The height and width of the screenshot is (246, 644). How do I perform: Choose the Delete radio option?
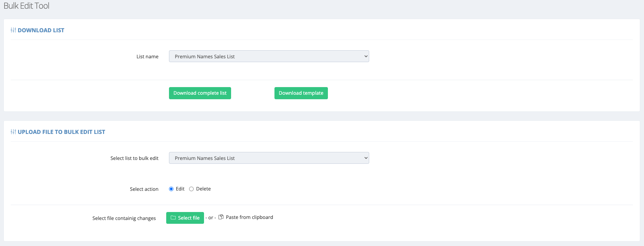(x=191, y=189)
